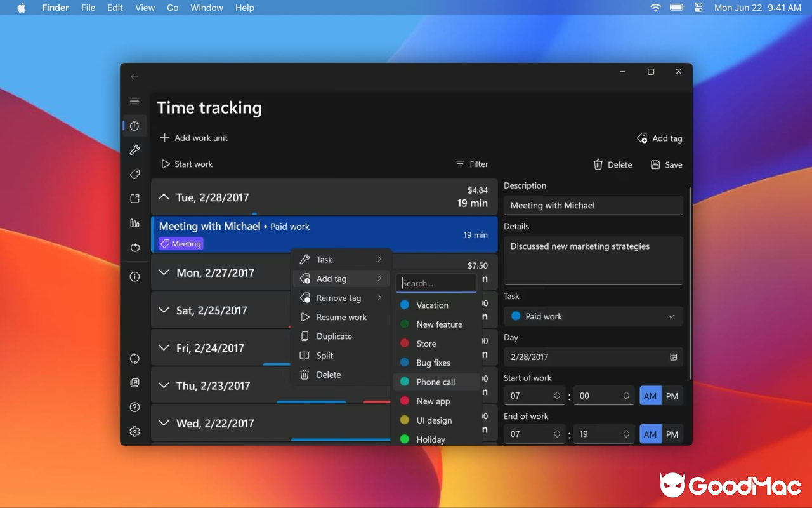Click the help question mark sidebar icon
Screen dimensions: 812x508
point(134,407)
